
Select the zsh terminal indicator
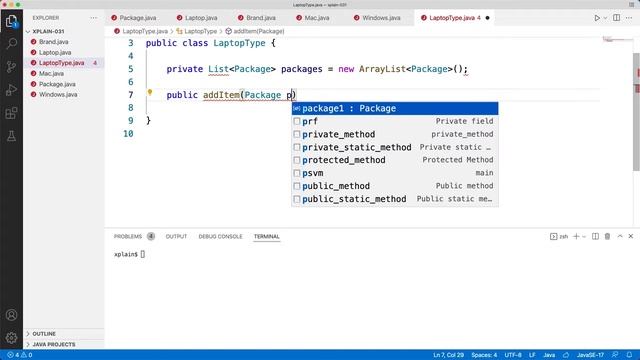559,236
